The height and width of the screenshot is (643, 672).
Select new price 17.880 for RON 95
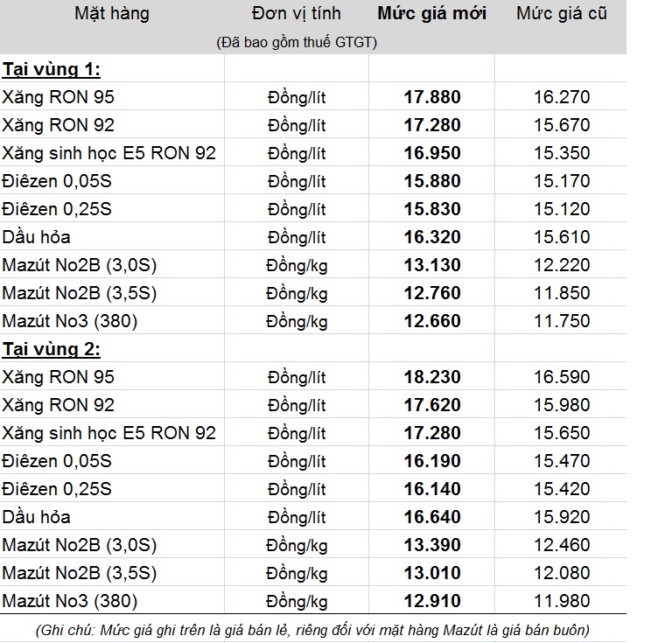pos(432,97)
